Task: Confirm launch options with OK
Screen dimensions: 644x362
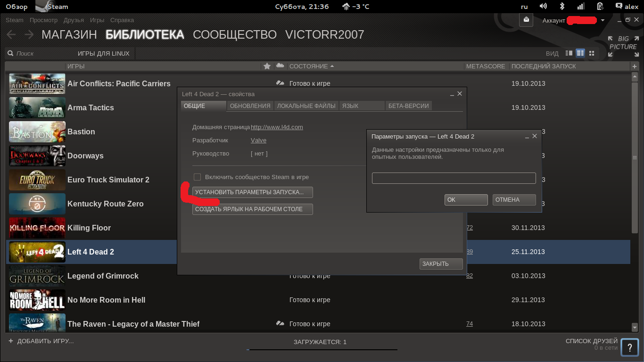Action: coord(466,200)
